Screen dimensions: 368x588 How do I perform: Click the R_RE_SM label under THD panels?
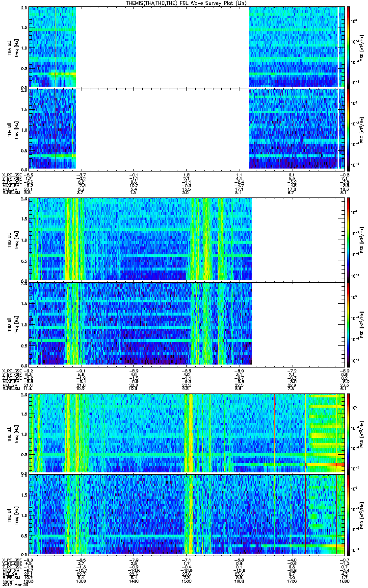click(x=10, y=389)
